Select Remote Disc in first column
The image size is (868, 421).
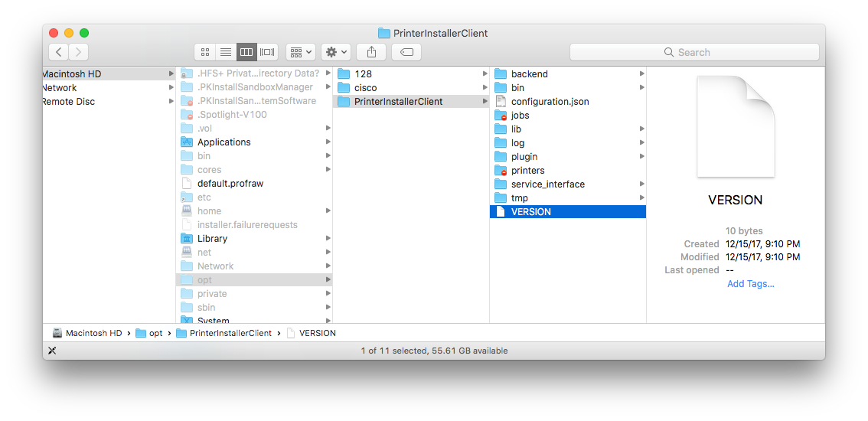(x=109, y=101)
